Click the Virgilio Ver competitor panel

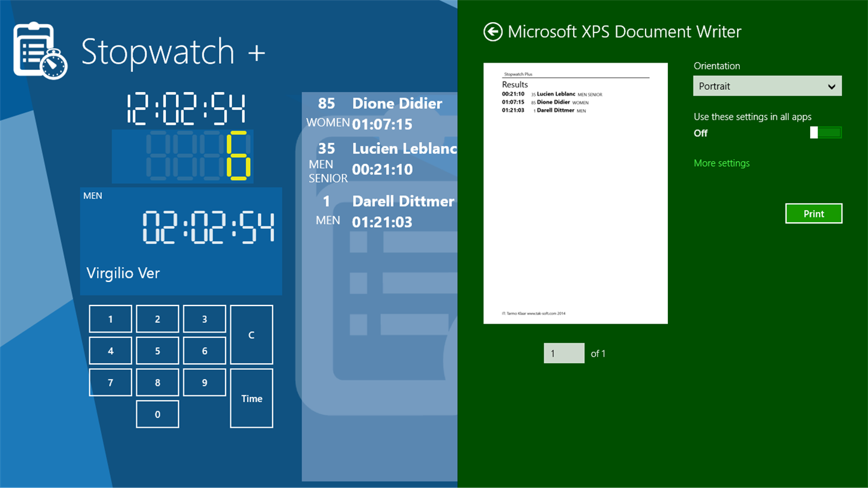[x=181, y=241]
